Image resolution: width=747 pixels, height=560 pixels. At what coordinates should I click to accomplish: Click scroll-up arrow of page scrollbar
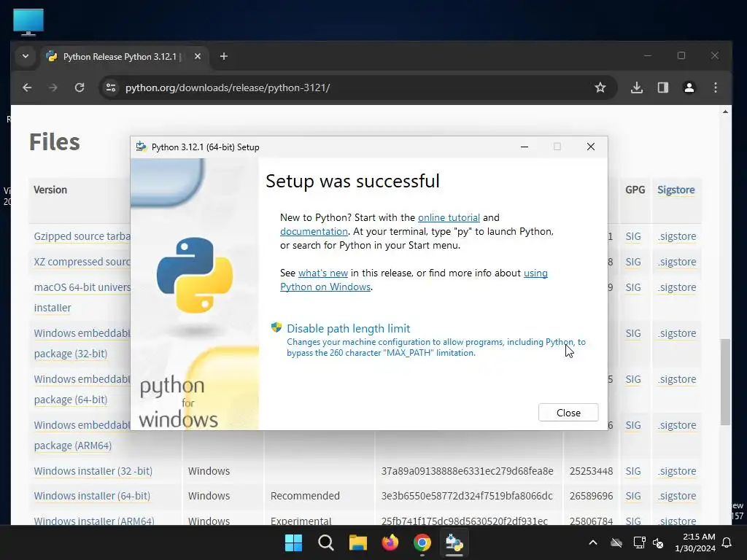725,112
